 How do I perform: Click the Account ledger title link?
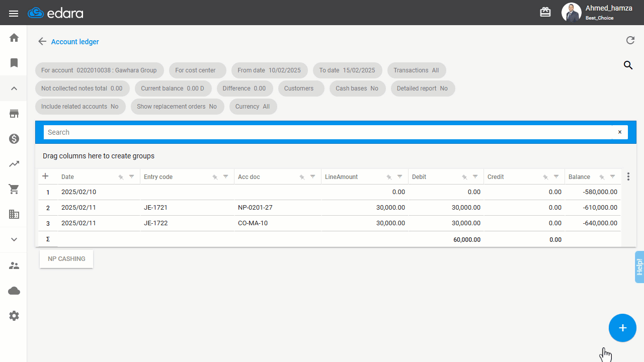pyautogui.click(x=75, y=42)
